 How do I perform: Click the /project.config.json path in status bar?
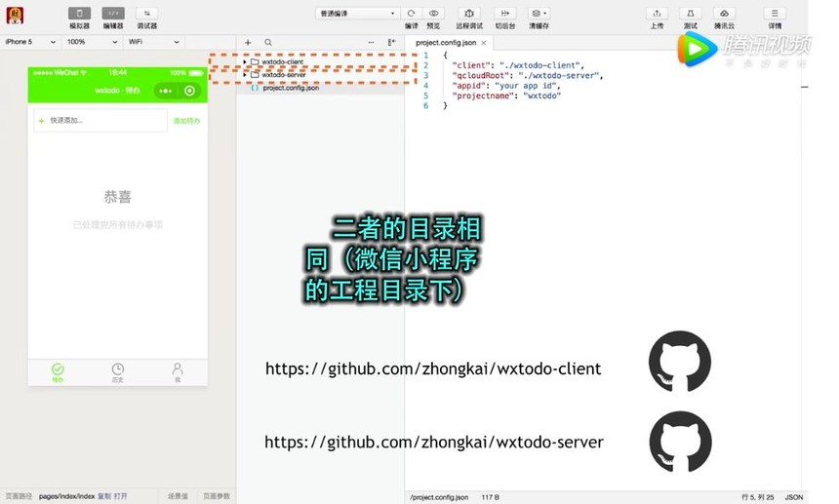[x=439, y=497]
